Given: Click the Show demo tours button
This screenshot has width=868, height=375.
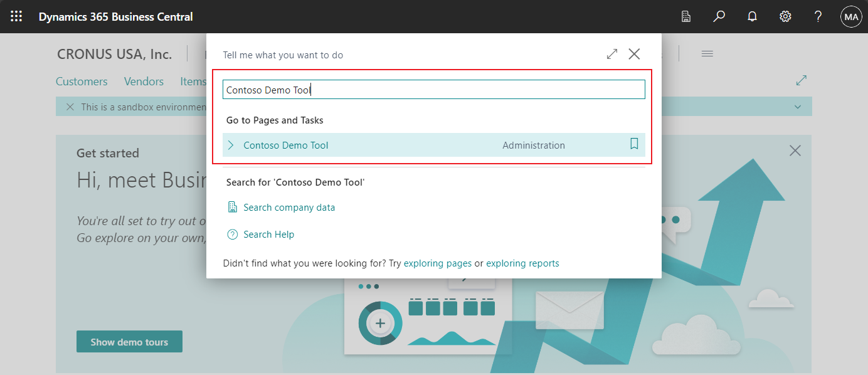Looking at the screenshot, I should (x=129, y=342).
